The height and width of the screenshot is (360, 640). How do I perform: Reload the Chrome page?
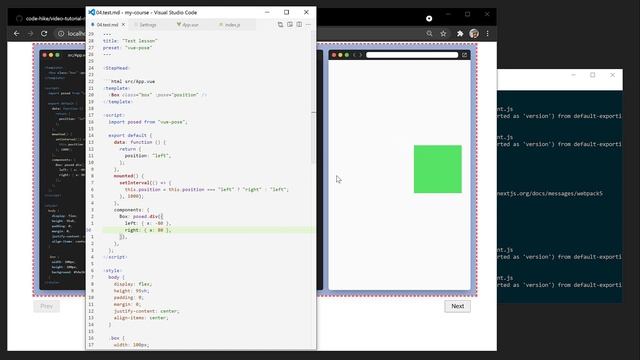[x=44, y=33]
